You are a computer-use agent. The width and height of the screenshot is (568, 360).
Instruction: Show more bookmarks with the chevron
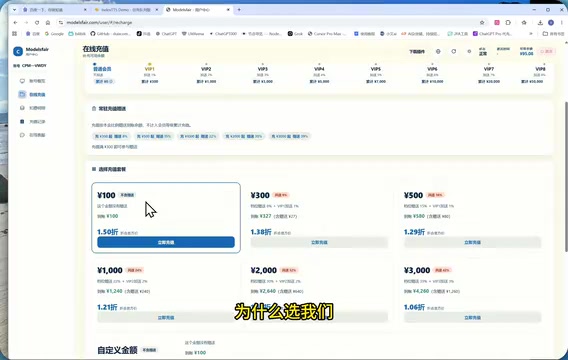pyautogui.click(x=531, y=34)
